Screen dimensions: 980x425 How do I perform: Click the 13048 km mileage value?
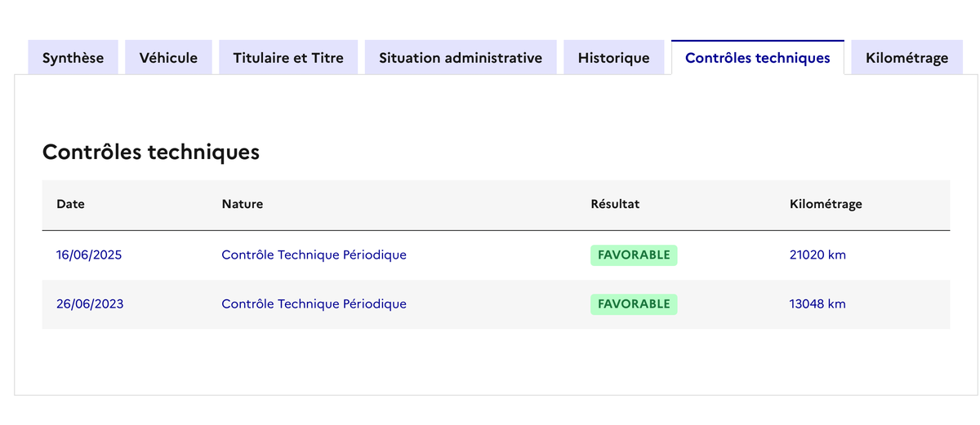(x=817, y=304)
